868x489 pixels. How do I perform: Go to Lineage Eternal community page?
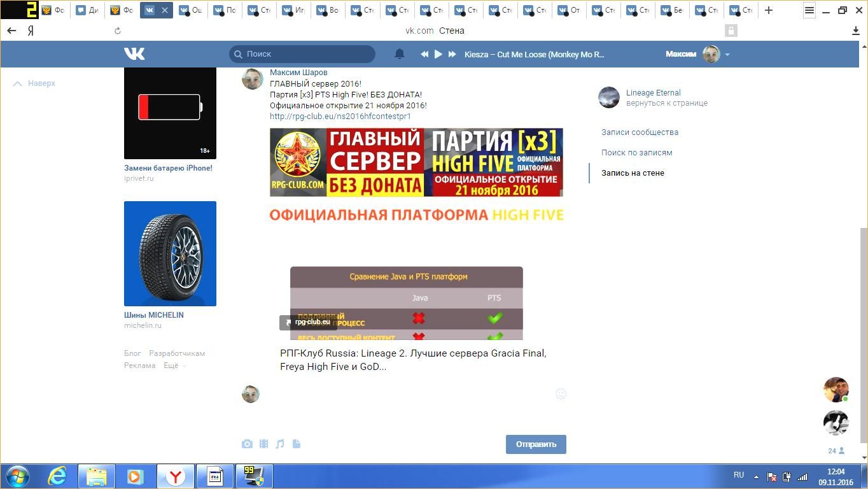coord(654,92)
